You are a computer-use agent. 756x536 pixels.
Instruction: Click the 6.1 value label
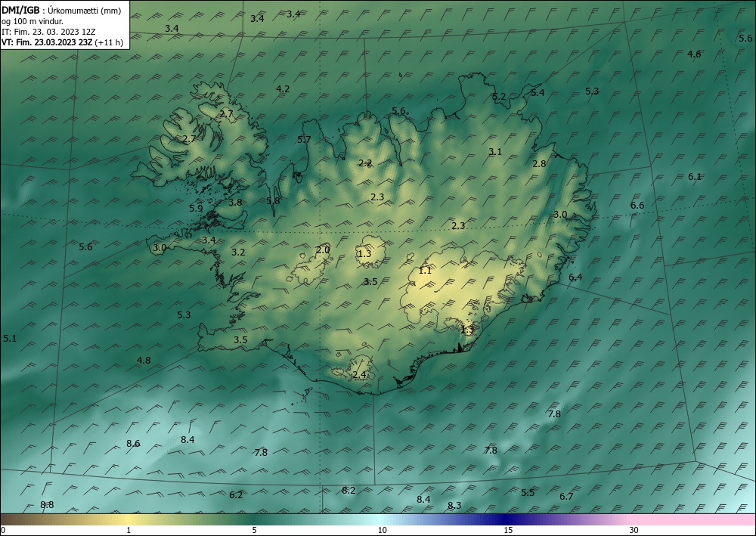(x=694, y=177)
